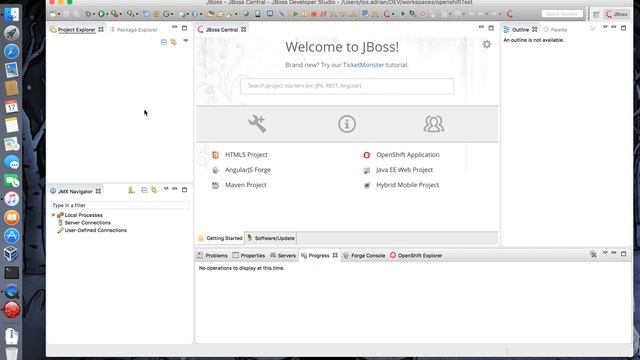
Task: Select the JBoss perspective button
Action: [617, 14]
